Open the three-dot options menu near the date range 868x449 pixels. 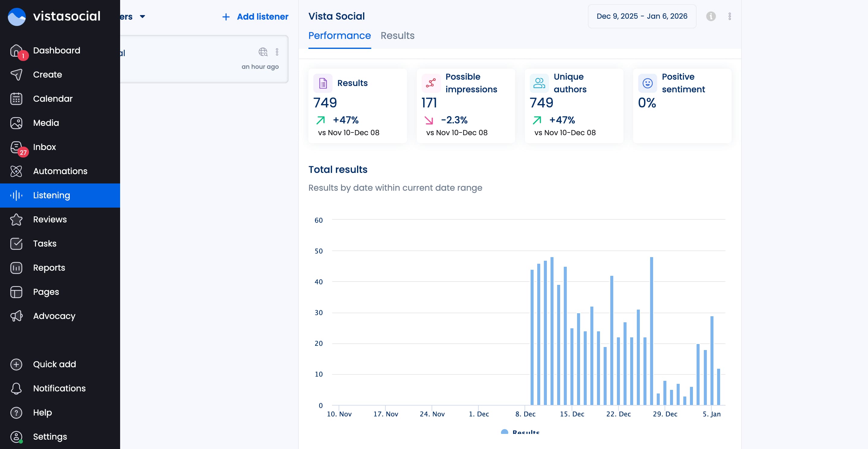[x=730, y=16]
